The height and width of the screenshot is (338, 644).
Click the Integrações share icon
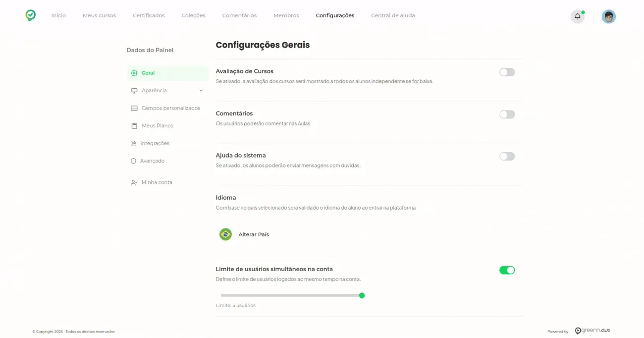[134, 143]
